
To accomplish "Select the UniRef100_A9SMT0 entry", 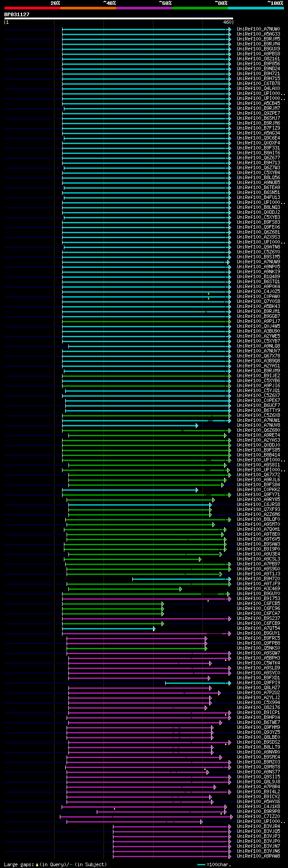I will (258, 524).
